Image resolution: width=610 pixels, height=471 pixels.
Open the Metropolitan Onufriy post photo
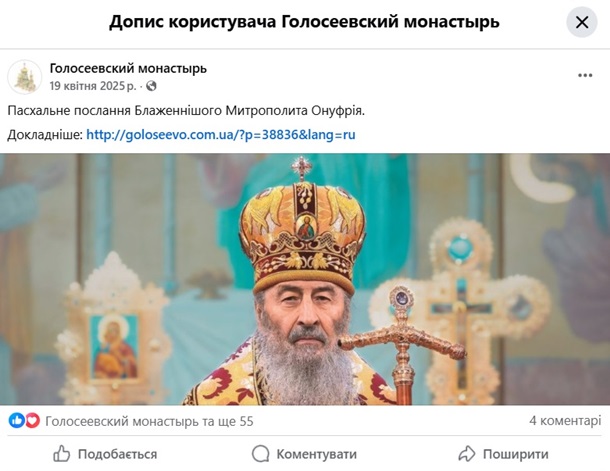(305, 279)
